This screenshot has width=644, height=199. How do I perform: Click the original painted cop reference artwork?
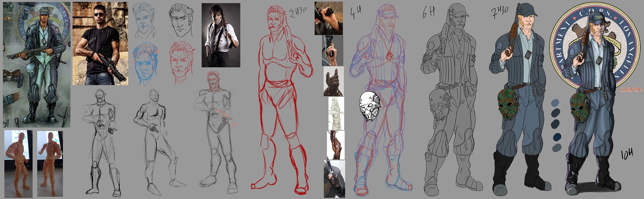[x=36, y=64]
